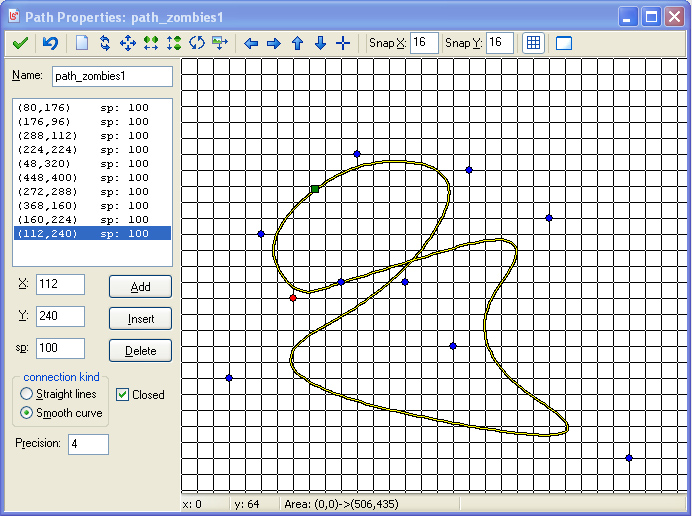Viewport: 692px width, 516px height.
Task: Rotate the path
Action: point(197,43)
